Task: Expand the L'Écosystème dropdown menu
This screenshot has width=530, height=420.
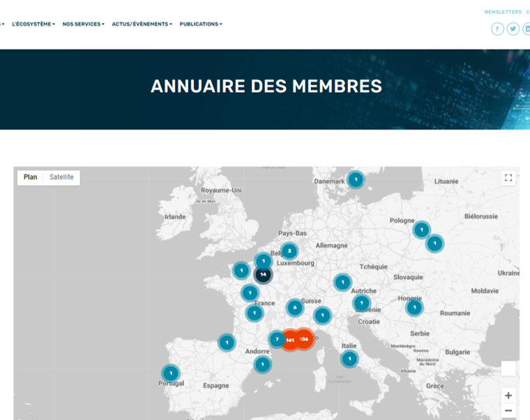Action: tap(33, 24)
